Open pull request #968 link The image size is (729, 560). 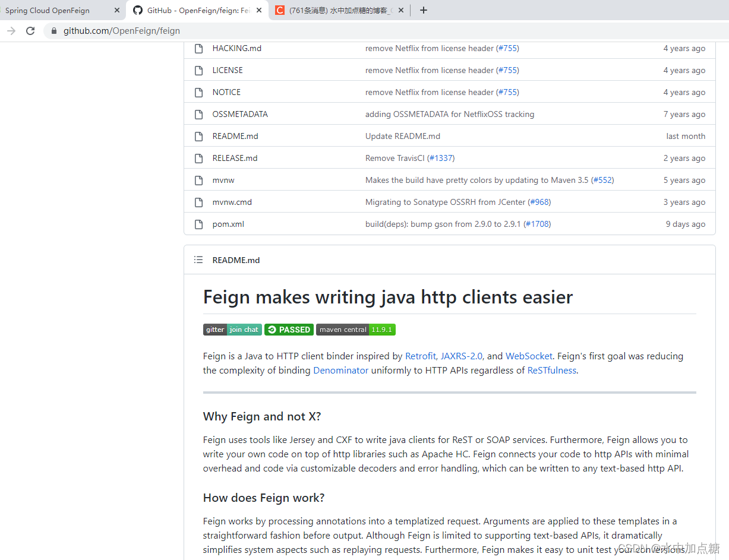tap(539, 202)
